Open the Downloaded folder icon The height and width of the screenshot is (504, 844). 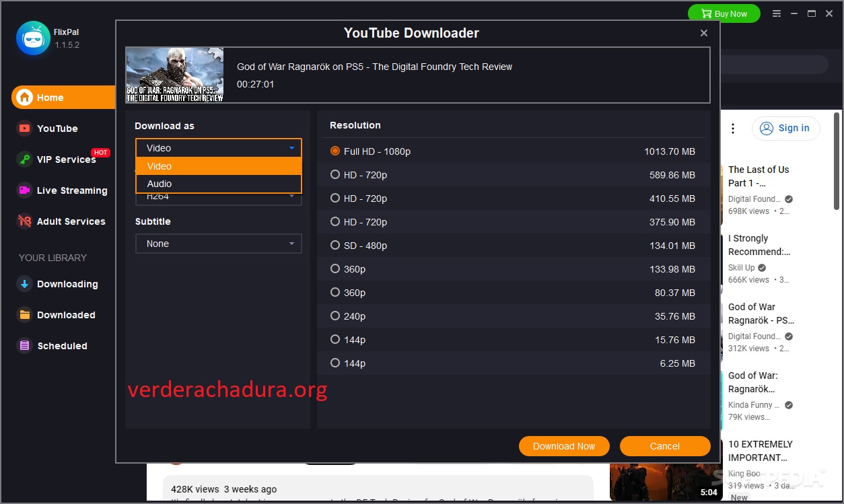25,315
